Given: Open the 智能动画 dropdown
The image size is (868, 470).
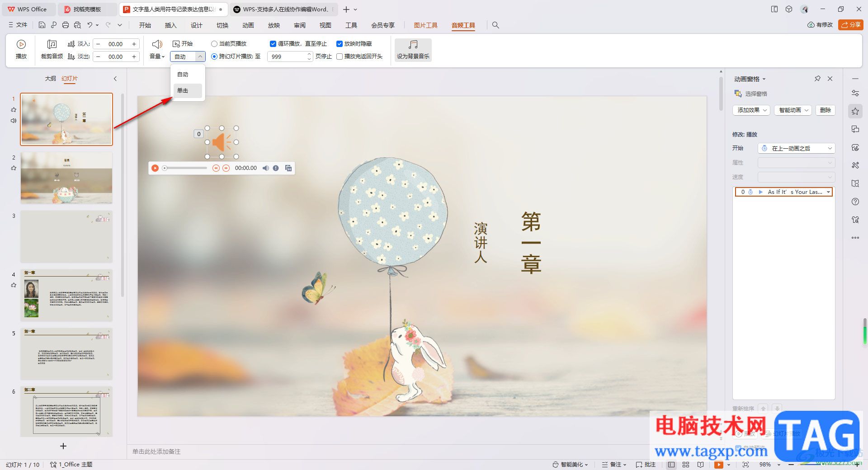Looking at the screenshot, I should pos(793,110).
